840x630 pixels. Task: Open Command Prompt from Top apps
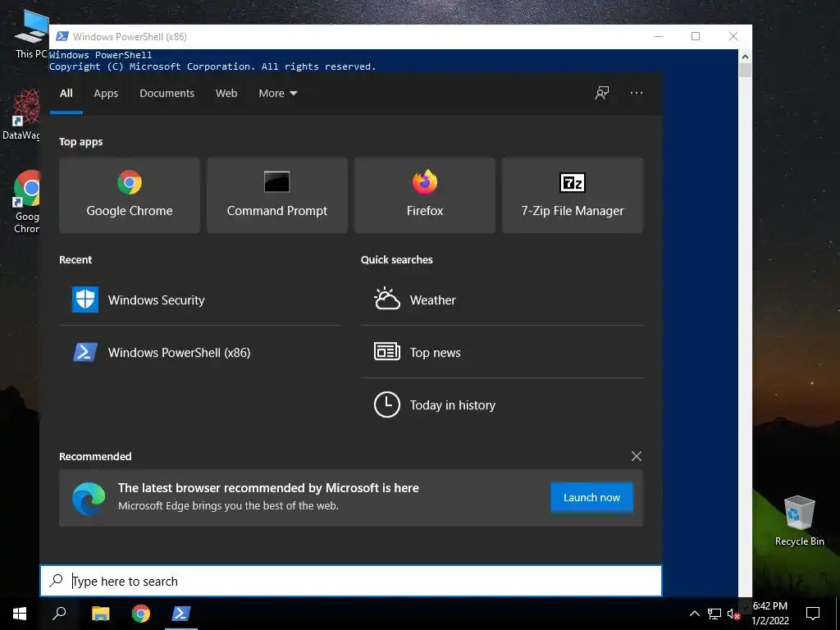click(277, 195)
